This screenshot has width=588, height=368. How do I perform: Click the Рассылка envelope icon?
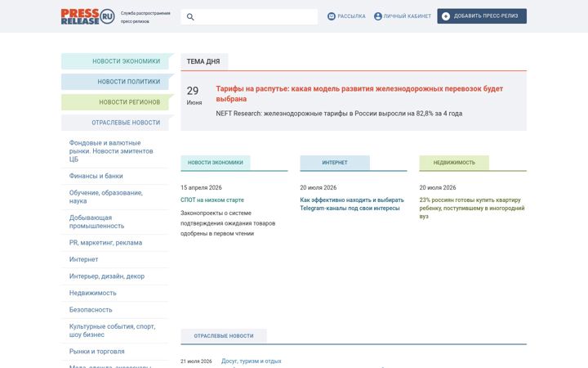[x=331, y=16]
